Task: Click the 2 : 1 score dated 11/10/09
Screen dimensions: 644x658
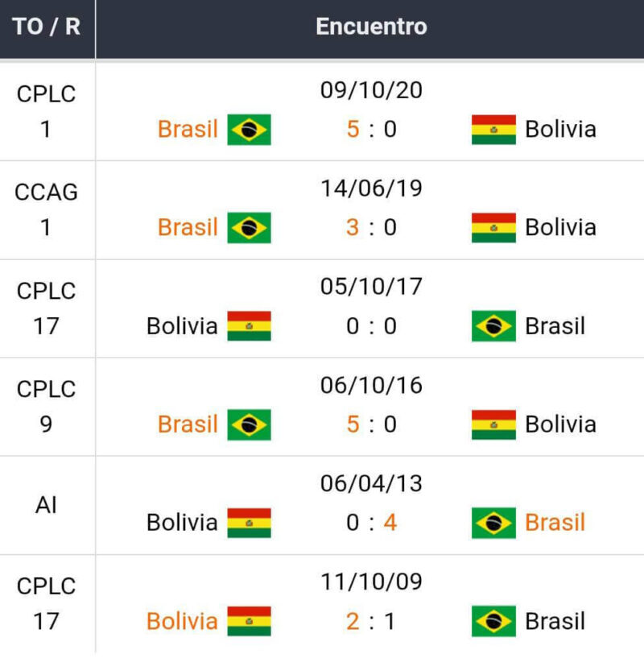Action: (371, 621)
